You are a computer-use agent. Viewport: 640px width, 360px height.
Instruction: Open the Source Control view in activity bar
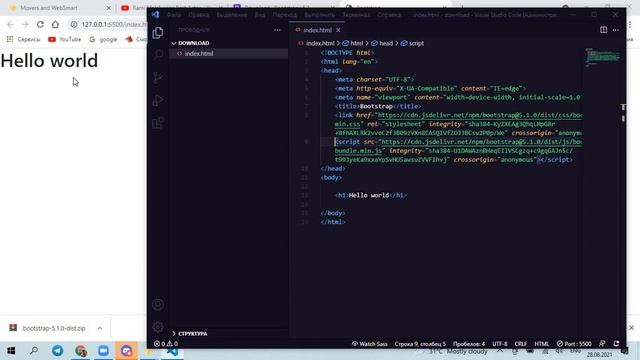pyautogui.click(x=158, y=78)
